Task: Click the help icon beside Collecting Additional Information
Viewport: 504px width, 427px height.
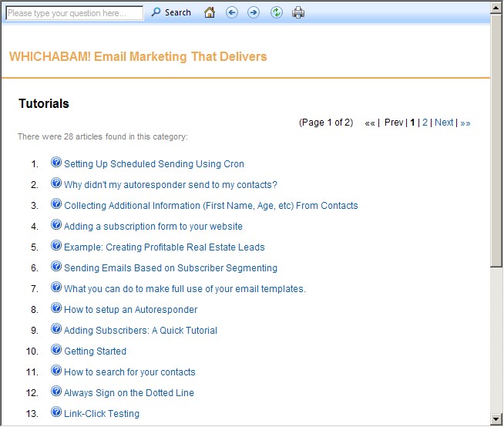Action: tap(56, 203)
